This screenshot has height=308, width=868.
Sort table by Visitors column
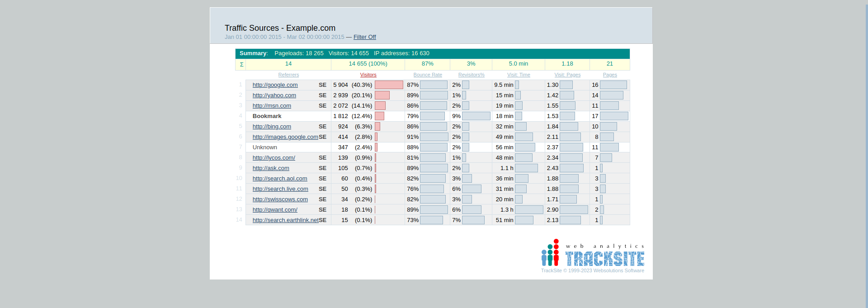pyautogui.click(x=368, y=75)
